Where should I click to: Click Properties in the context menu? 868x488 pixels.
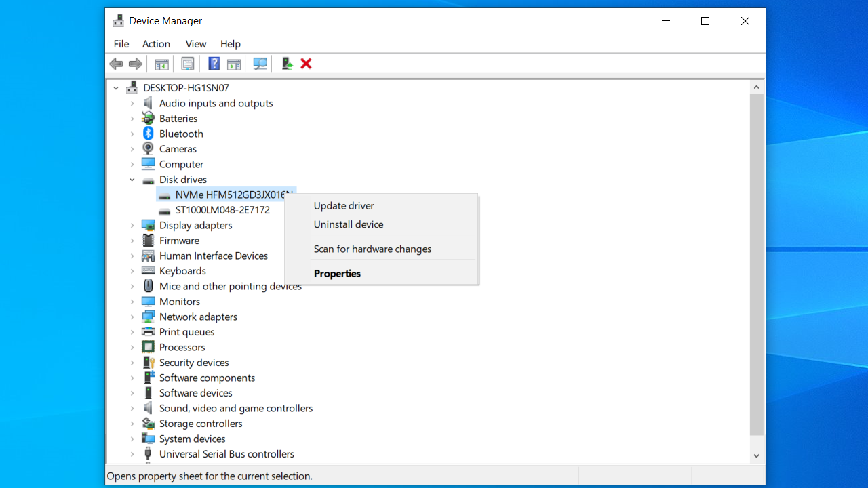(x=337, y=274)
